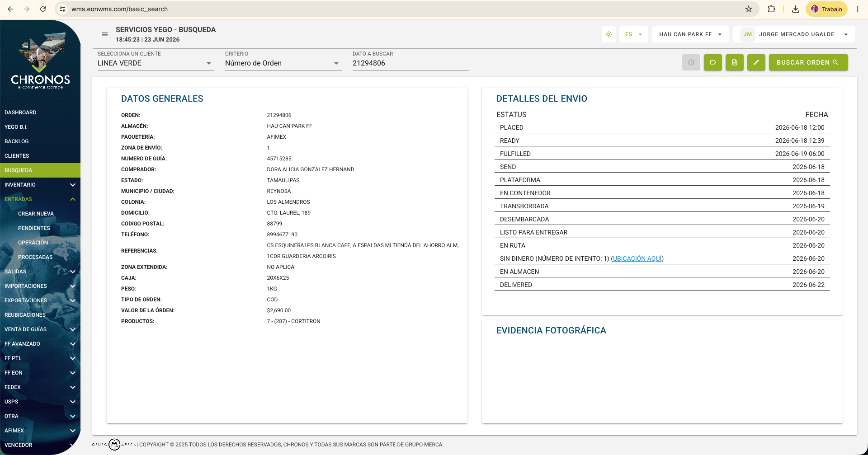Open Jorge Mercado Ugalde user dropdown
The height and width of the screenshot is (455, 868).
tap(794, 34)
